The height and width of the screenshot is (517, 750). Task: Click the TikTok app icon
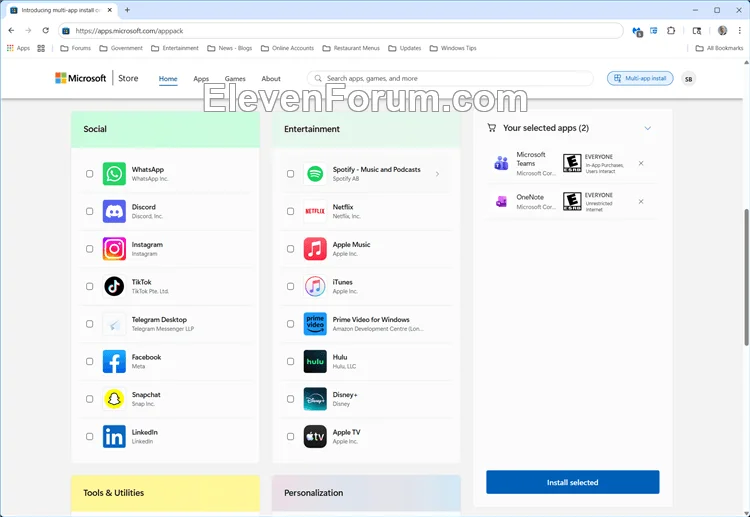coord(114,286)
